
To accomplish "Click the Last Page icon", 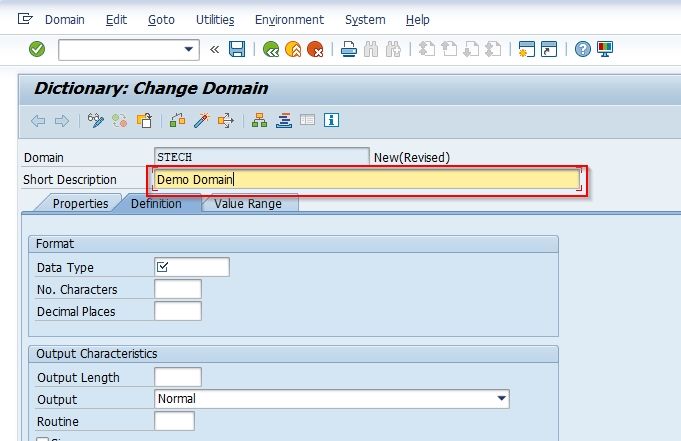I will [493, 49].
